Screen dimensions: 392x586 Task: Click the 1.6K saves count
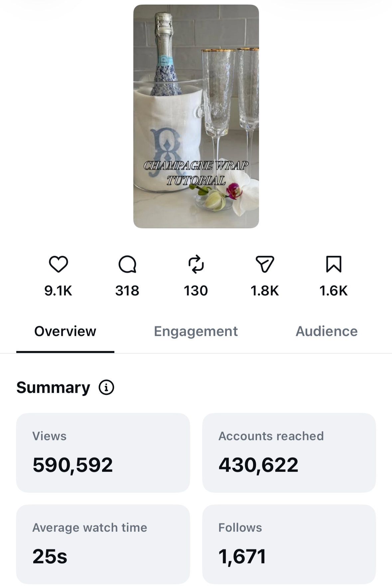click(x=333, y=291)
